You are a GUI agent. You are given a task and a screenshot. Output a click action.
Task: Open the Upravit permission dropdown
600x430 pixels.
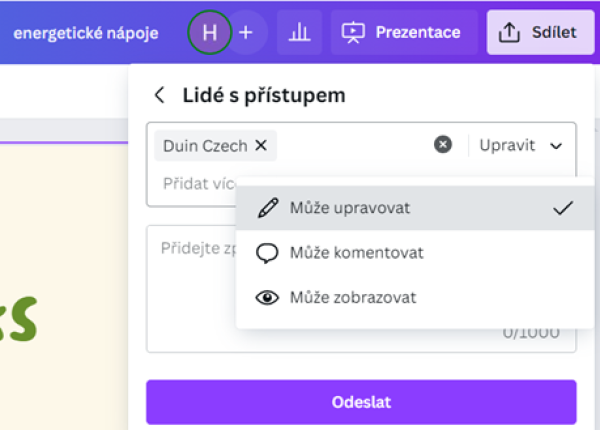(x=522, y=145)
